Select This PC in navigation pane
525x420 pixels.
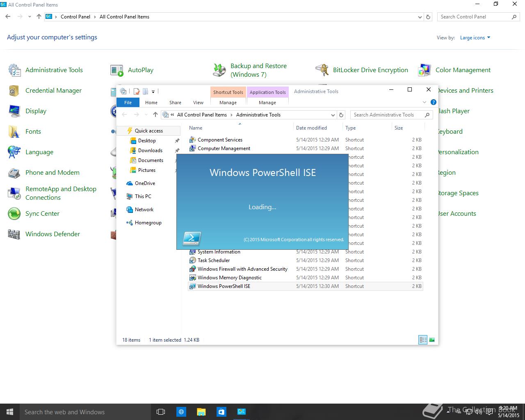point(143,196)
